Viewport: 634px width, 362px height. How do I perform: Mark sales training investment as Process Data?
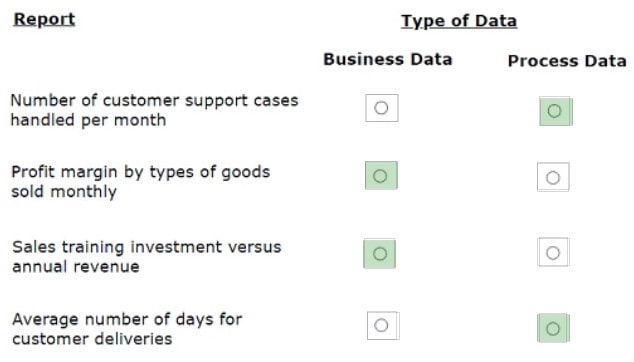553,252
